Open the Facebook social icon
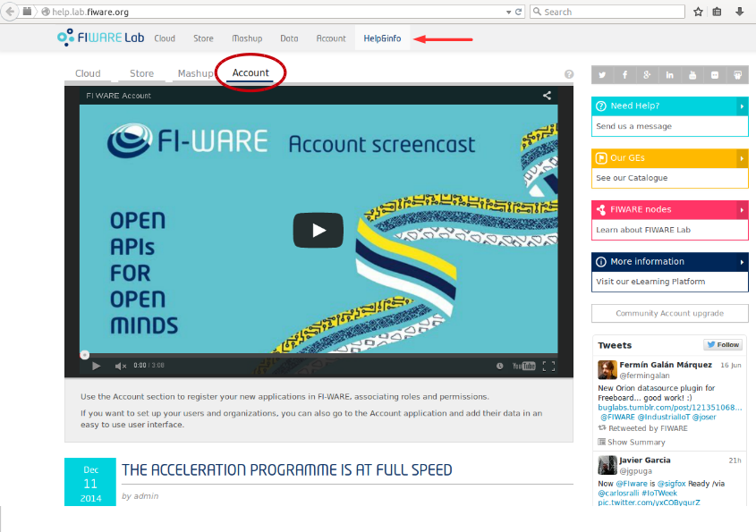This screenshot has height=532, width=756. [x=624, y=75]
